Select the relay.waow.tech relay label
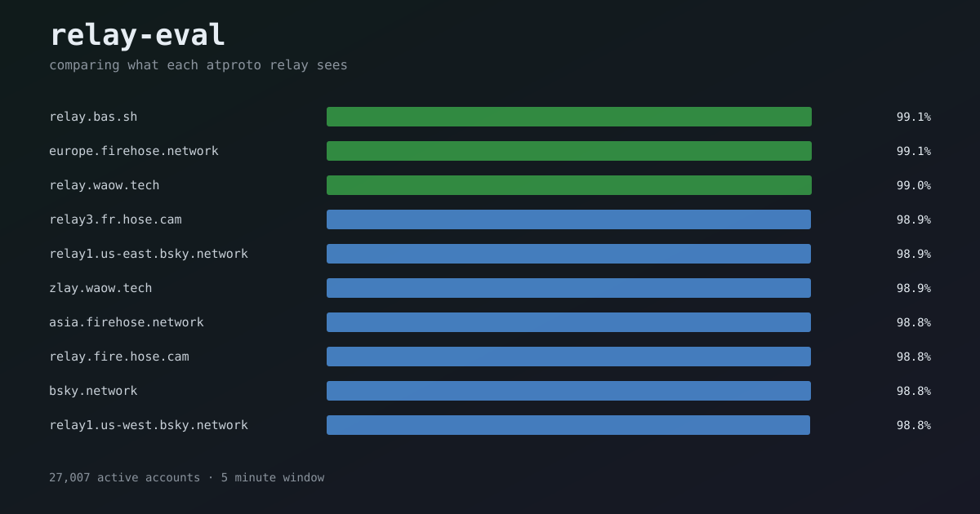 (105, 185)
